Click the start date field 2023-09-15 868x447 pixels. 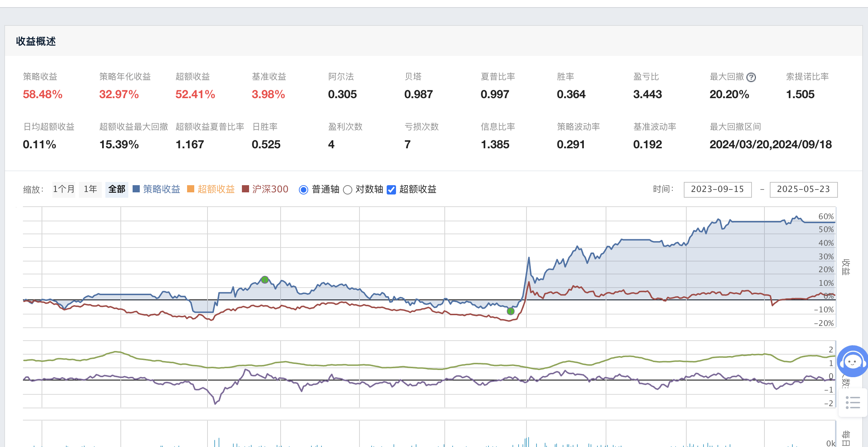[717, 189]
